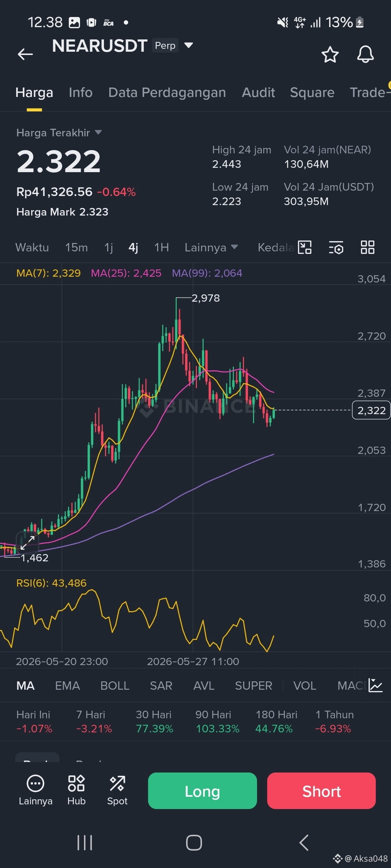Tap the large last price 2.322
Screen dimensions: 391x868
coord(59,161)
